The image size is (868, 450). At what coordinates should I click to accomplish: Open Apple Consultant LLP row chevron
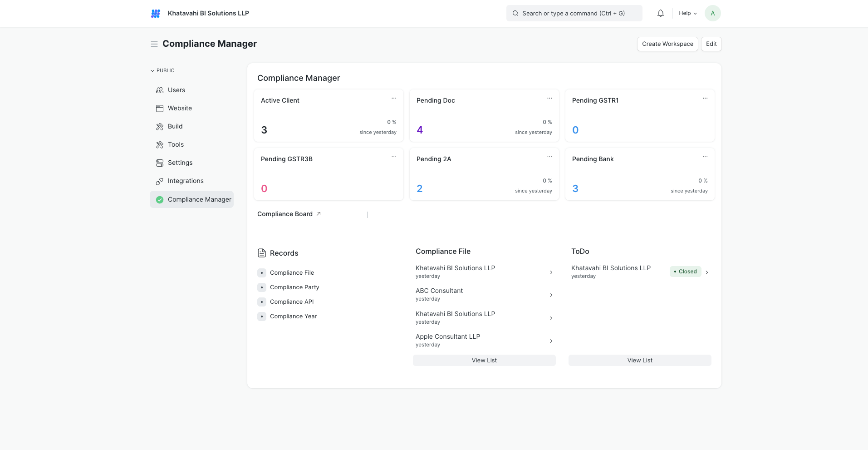coord(551,341)
